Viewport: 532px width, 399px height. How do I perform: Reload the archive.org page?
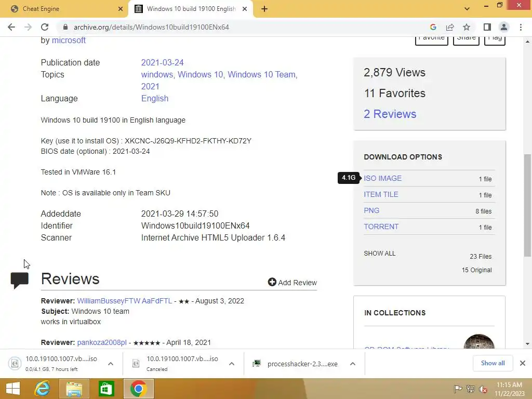click(45, 27)
